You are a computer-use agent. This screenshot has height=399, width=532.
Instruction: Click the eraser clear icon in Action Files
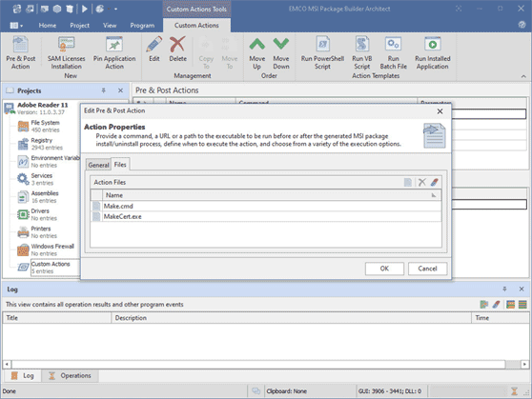(x=435, y=183)
